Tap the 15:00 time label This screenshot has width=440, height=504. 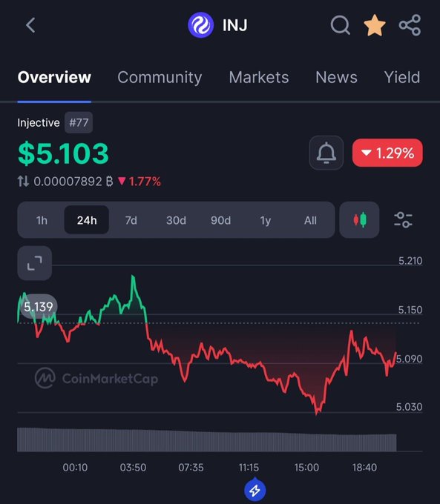pos(306,468)
